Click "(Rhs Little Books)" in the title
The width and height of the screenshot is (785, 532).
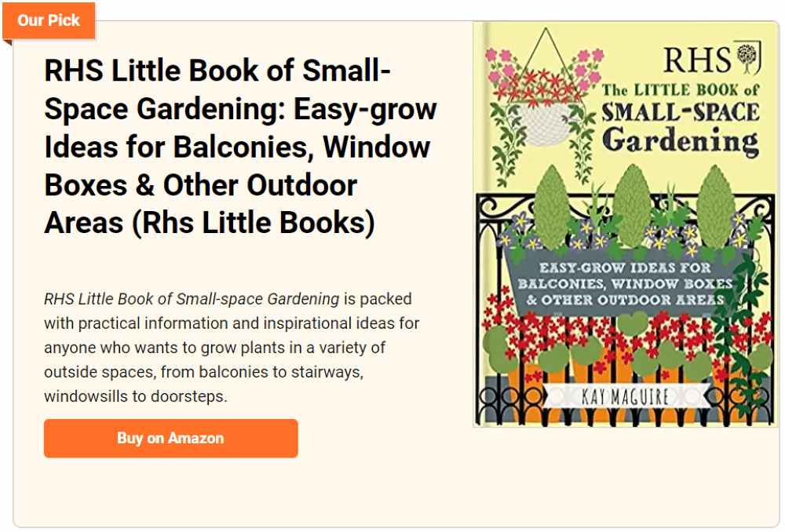tap(254, 223)
